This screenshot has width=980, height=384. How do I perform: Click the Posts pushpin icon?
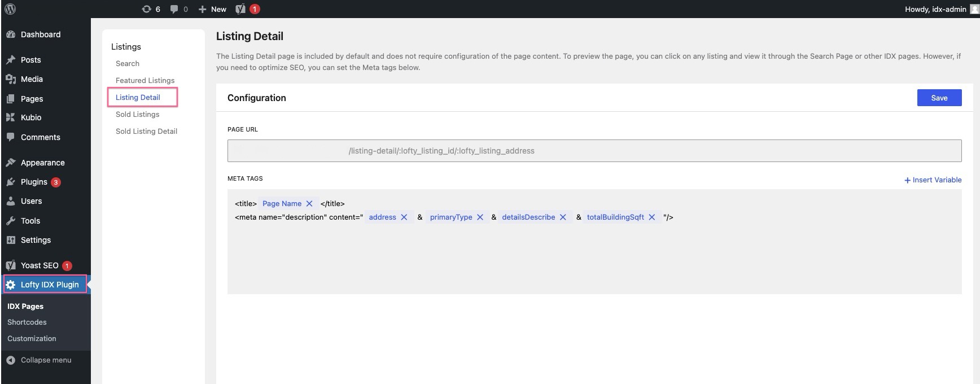click(x=11, y=60)
